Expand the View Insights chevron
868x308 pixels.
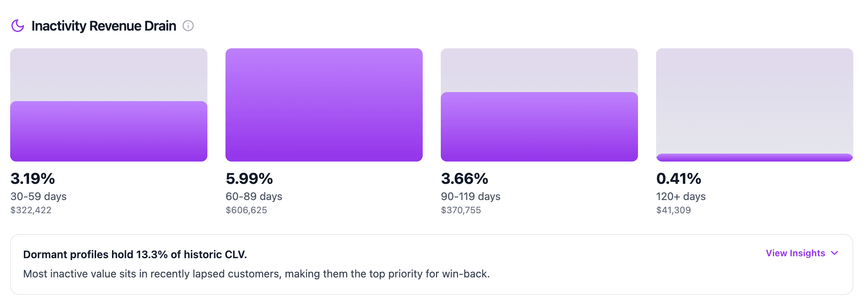[x=834, y=253]
